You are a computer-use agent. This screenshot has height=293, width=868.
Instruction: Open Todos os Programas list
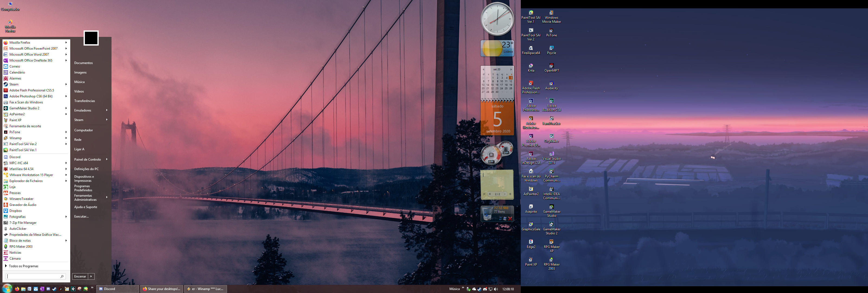(x=23, y=266)
